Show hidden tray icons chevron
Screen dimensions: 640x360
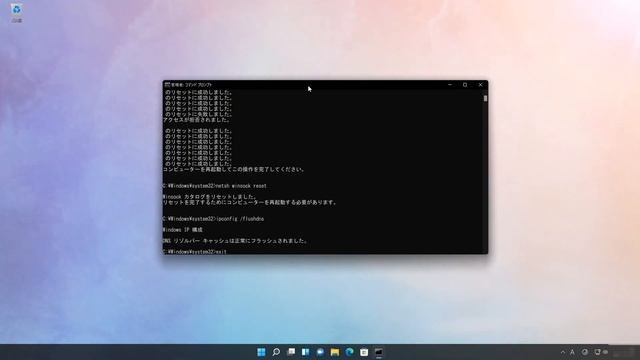point(563,352)
